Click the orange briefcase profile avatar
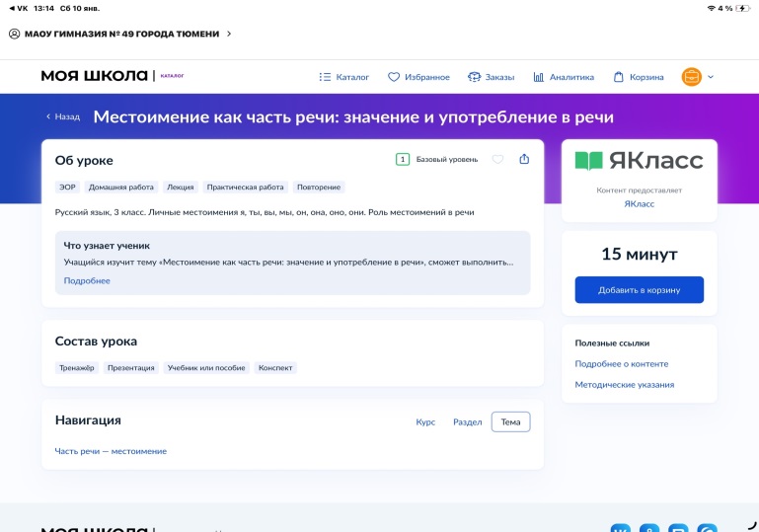Screen dimensions: 759x532 [691, 77]
